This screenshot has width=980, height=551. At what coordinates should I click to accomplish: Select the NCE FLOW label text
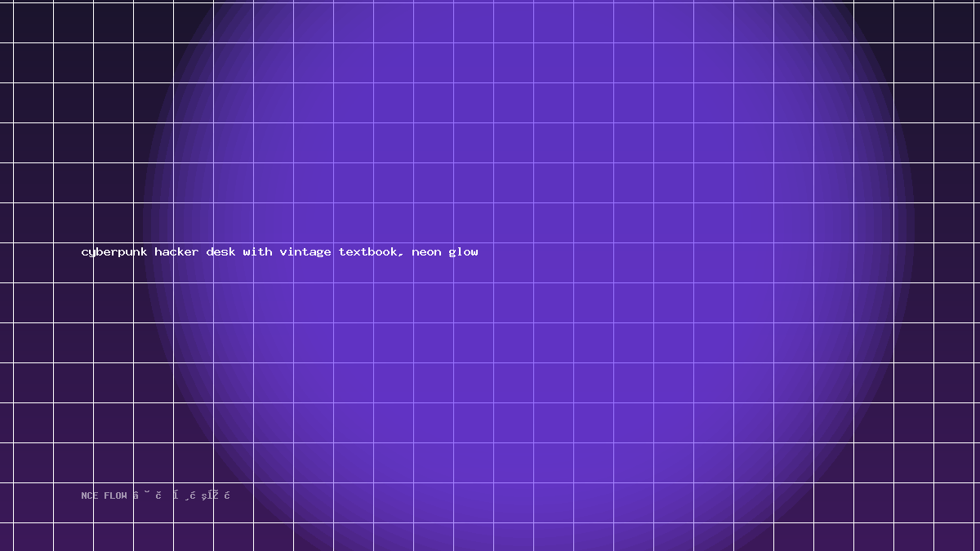(105, 495)
